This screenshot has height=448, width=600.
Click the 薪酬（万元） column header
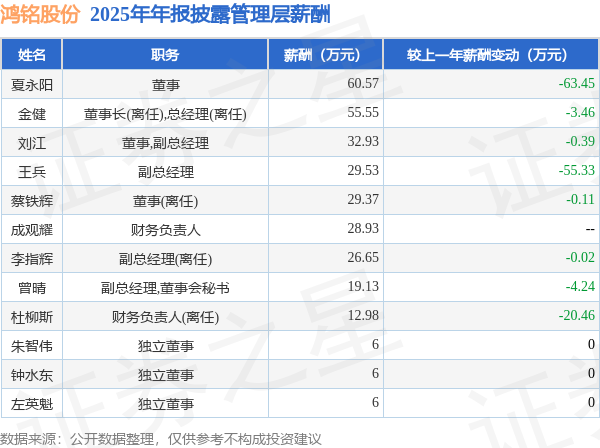pos(322,55)
